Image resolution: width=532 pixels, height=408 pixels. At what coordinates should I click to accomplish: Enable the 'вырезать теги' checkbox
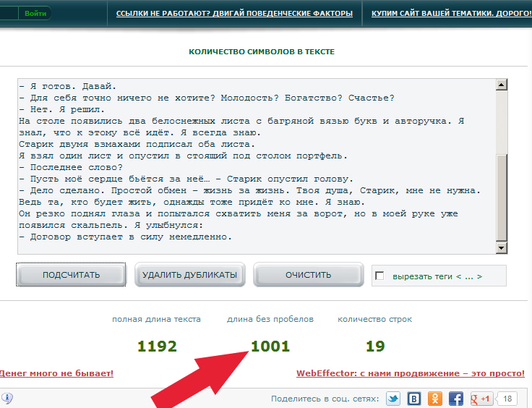click(380, 276)
